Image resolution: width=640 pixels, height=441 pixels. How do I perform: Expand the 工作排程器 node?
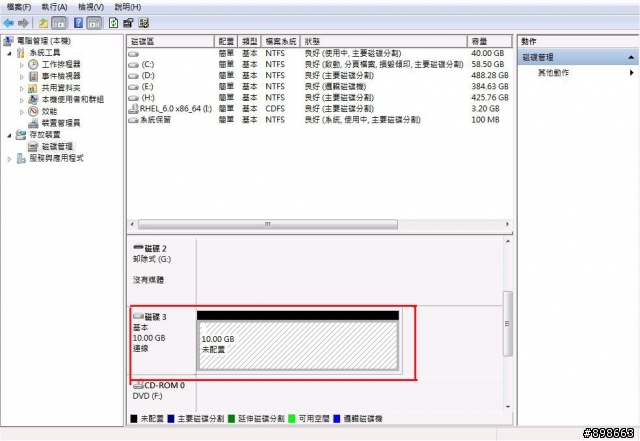point(22,65)
